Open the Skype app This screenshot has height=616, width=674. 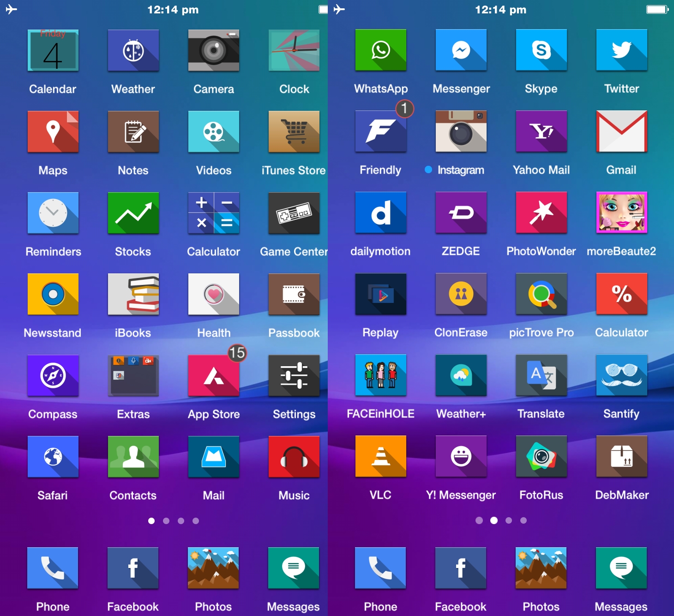(541, 50)
